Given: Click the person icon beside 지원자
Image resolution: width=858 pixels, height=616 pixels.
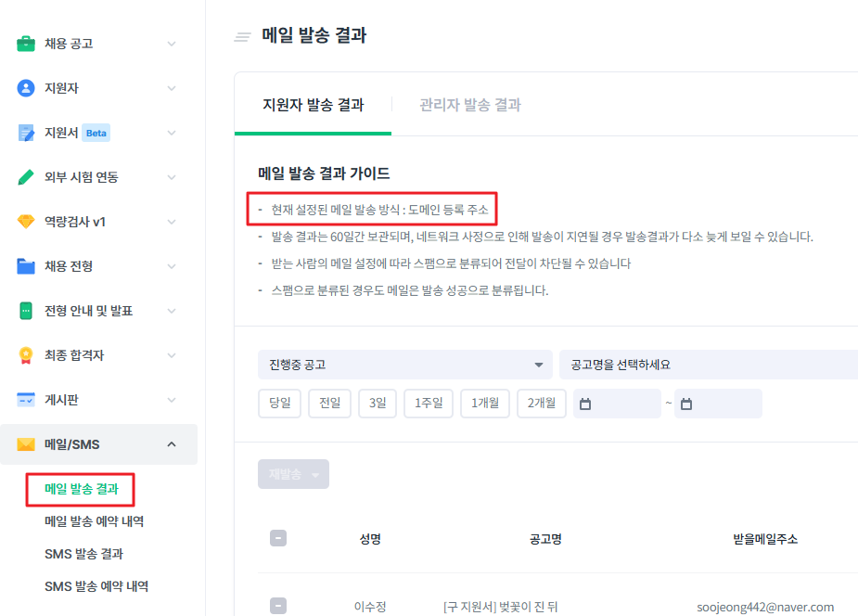Looking at the screenshot, I should [x=26, y=88].
